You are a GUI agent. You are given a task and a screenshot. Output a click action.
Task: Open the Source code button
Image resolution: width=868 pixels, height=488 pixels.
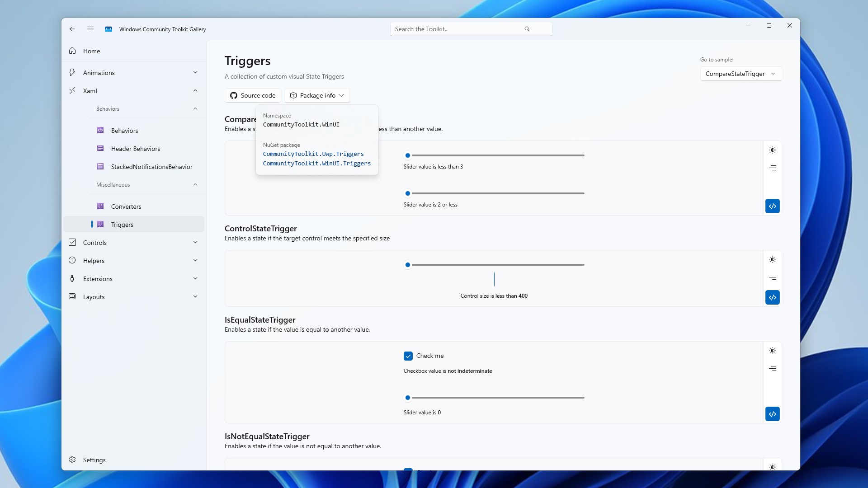253,95
